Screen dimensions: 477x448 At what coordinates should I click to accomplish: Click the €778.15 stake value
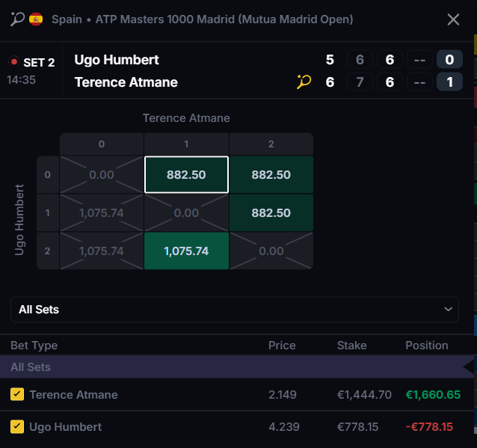(357, 427)
